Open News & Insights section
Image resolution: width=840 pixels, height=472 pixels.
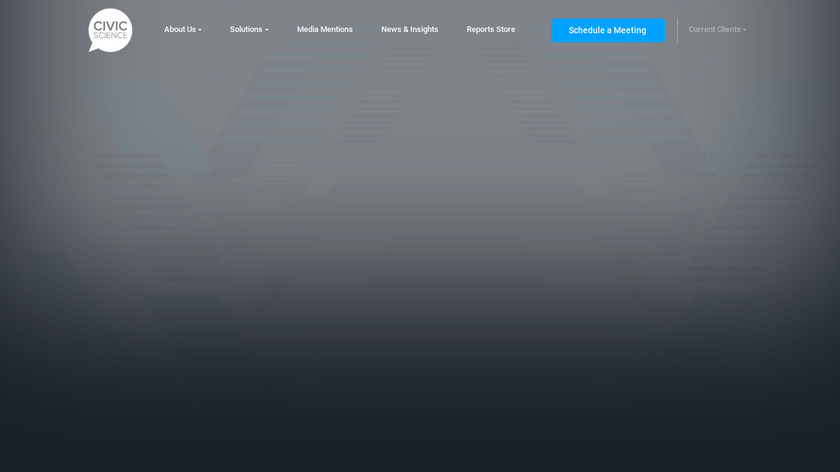pos(409,29)
